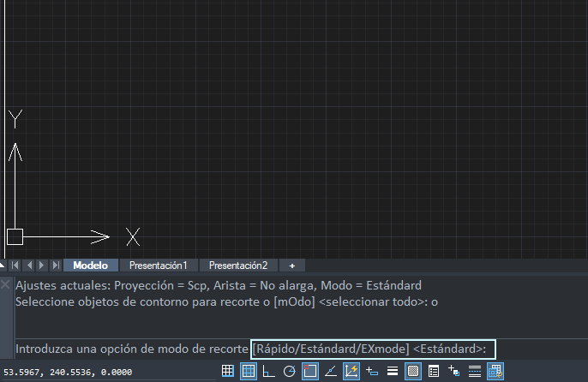Select the Modelo tab
588x382 pixels.
click(x=91, y=266)
